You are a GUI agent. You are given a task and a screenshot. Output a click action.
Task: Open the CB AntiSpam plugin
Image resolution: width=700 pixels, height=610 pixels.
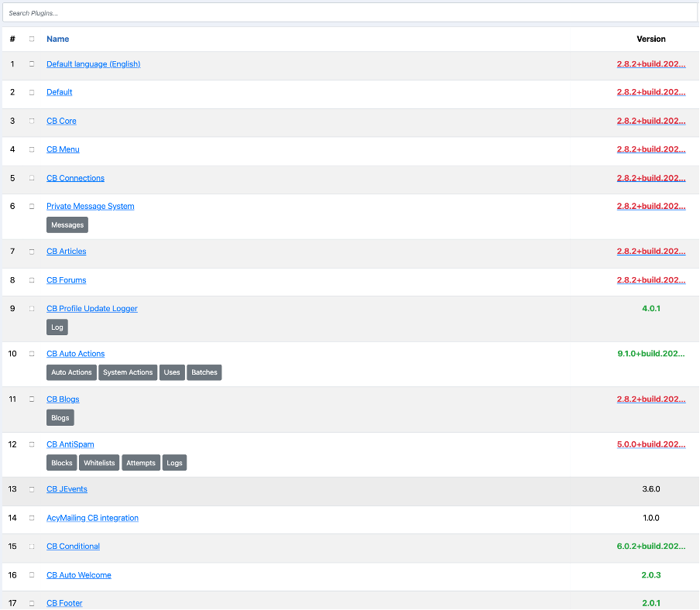coord(70,444)
